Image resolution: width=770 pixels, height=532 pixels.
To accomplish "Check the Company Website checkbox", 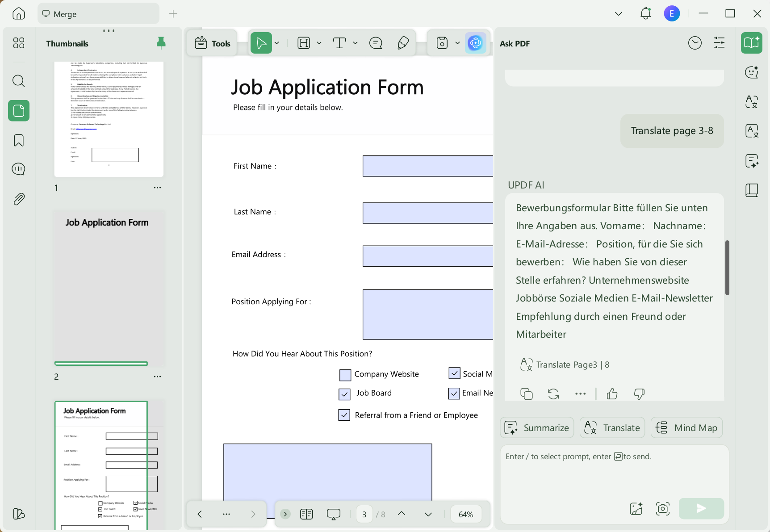I will click(345, 375).
